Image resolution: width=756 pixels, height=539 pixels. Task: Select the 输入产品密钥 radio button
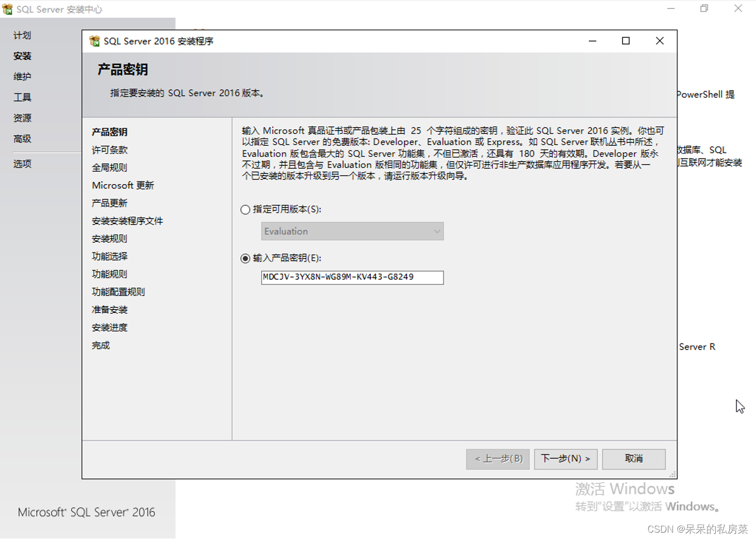[x=245, y=258]
